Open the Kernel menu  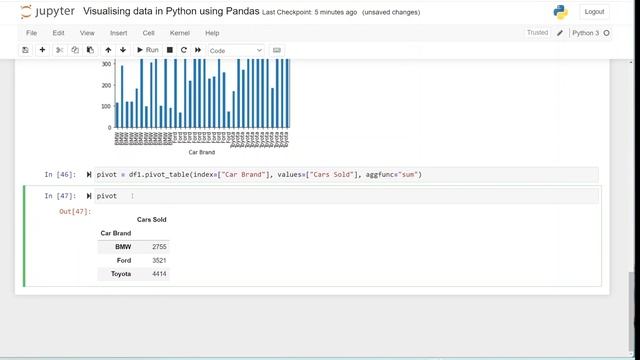pos(180,33)
